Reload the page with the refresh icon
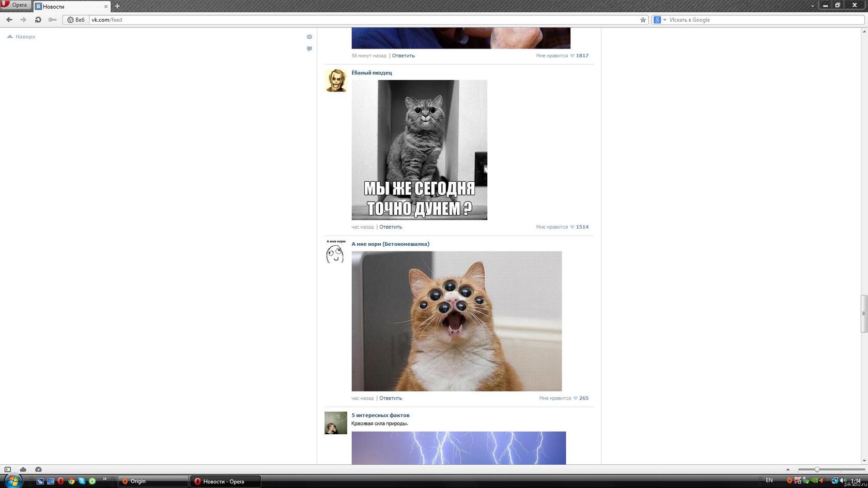 click(x=38, y=20)
